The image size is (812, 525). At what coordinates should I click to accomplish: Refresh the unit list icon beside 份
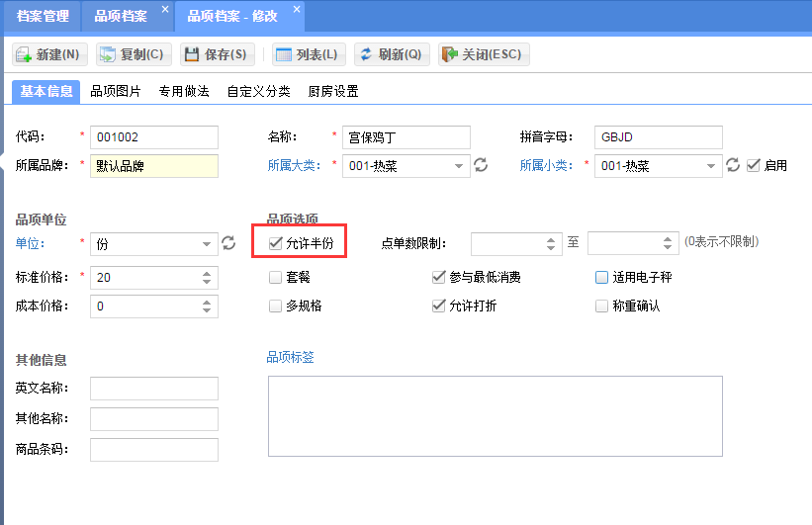click(x=228, y=243)
